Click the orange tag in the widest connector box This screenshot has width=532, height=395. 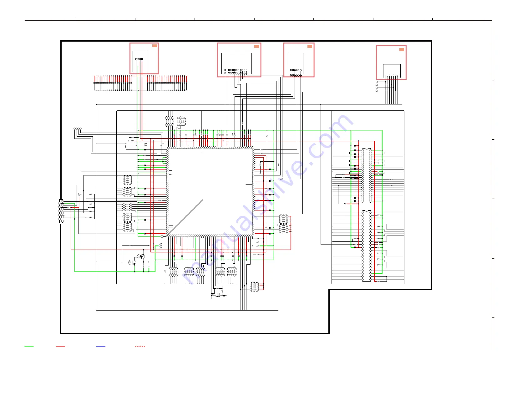(256, 46)
